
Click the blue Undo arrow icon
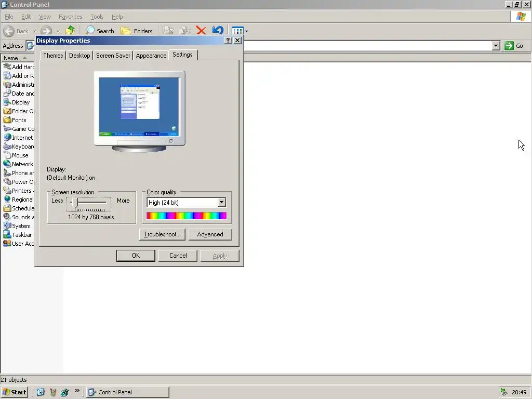click(218, 31)
